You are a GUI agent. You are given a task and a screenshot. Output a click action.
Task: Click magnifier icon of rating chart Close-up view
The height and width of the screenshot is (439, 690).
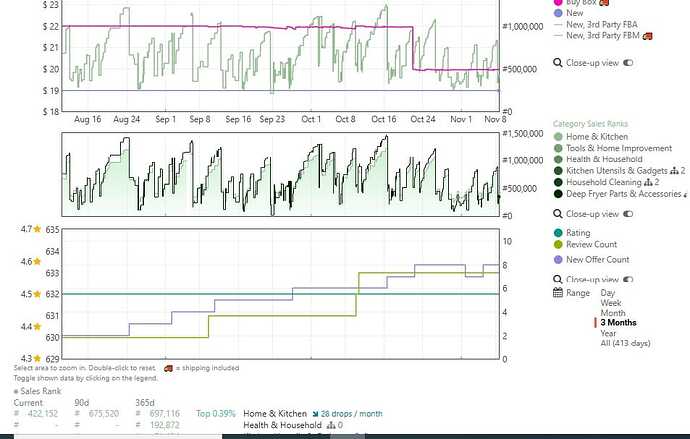pos(558,279)
